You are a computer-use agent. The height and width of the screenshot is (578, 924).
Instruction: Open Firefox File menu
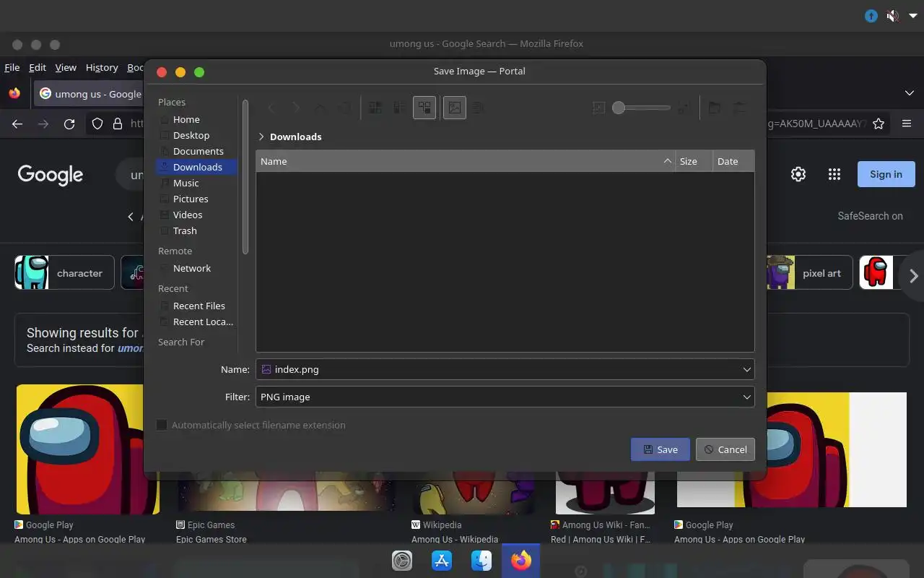click(12, 67)
